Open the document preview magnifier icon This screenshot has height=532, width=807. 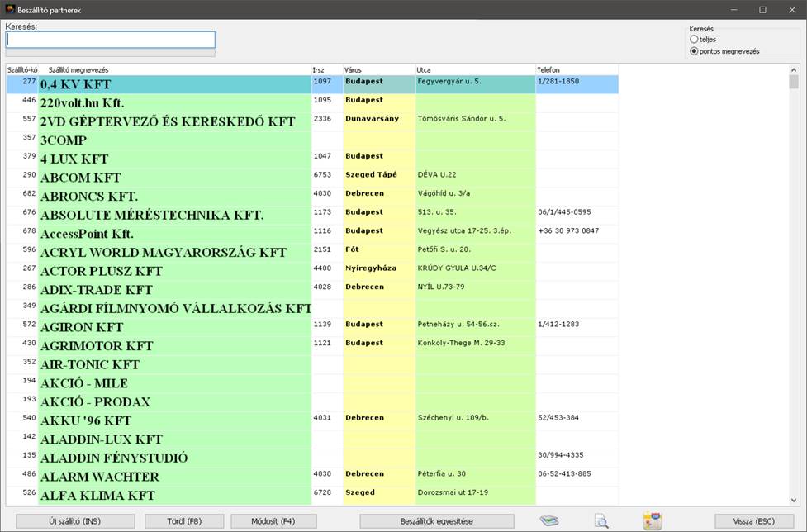pos(601,520)
